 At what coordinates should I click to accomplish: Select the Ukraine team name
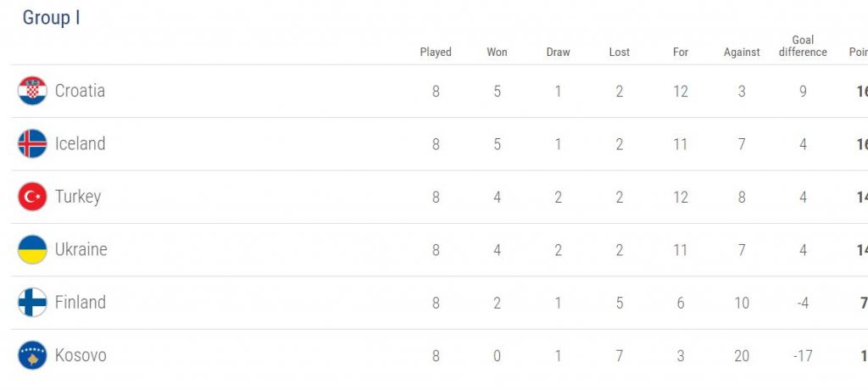pos(81,250)
